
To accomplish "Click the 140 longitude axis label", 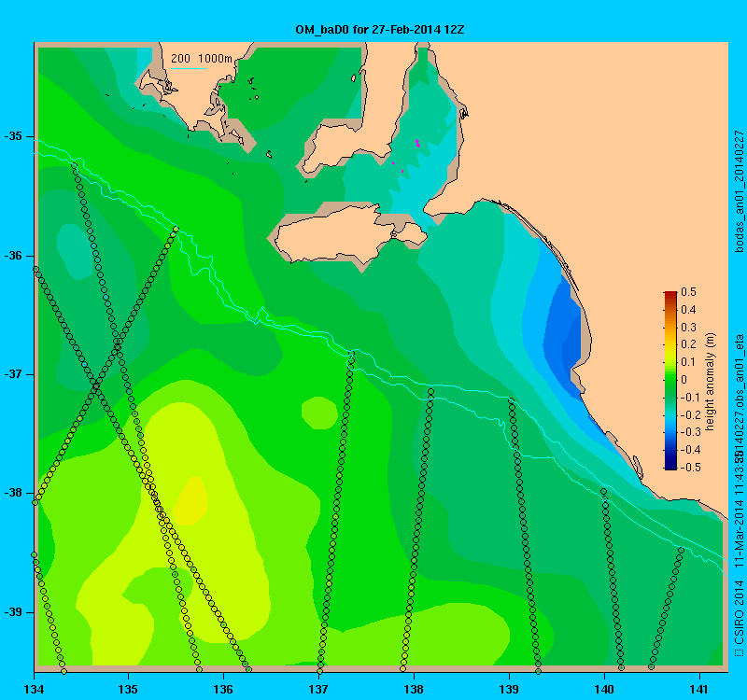I will pos(604,689).
